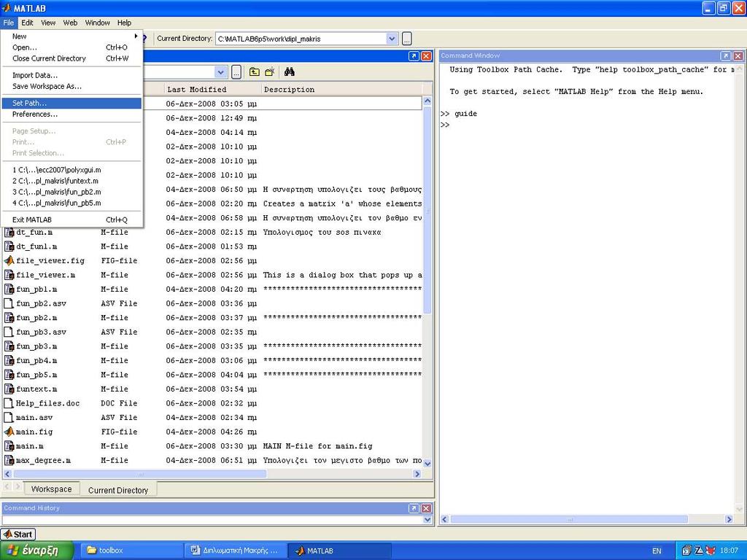
Task: Open the View menu
Action: tap(48, 23)
